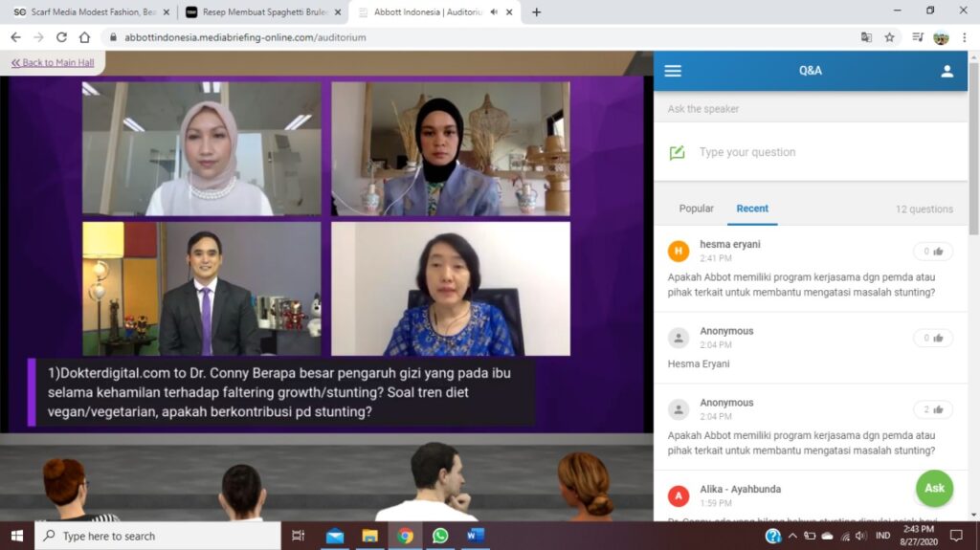Click the 'hesma eryani' name text

[730, 244]
